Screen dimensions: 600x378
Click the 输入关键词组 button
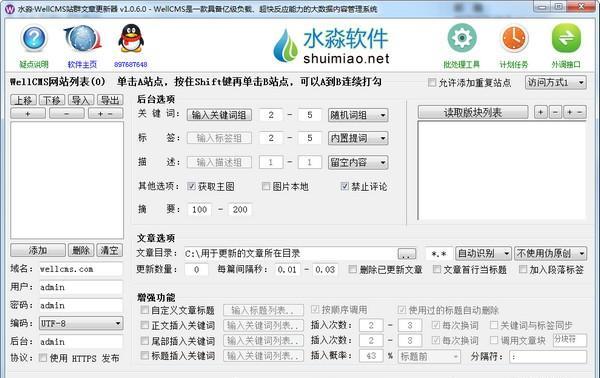219,115
